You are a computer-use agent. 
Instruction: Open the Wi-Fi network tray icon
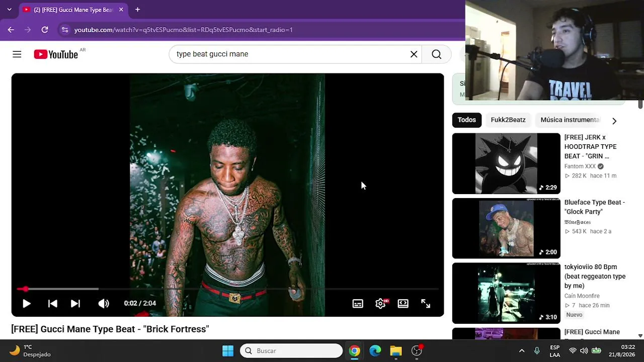pos(573,351)
